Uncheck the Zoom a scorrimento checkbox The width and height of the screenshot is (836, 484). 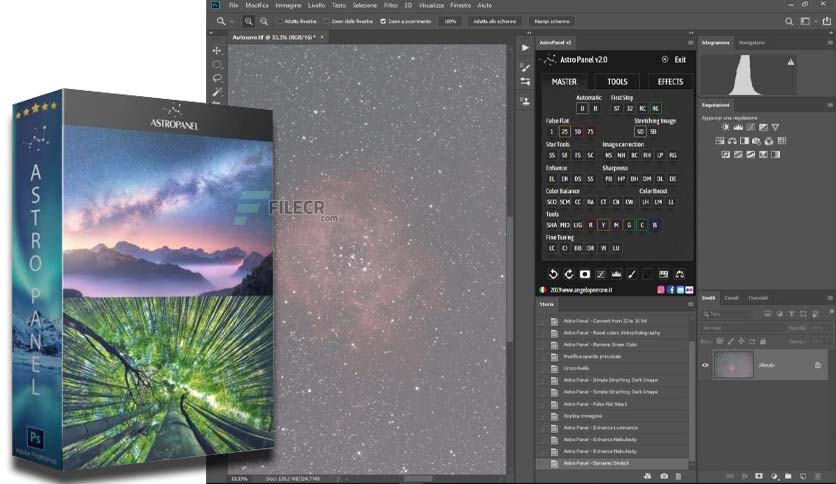point(383,21)
